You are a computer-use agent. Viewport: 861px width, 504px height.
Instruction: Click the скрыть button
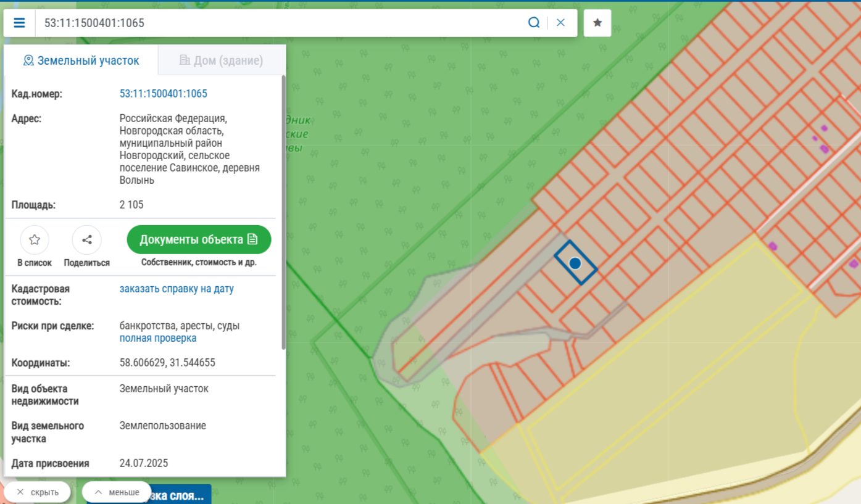click(x=38, y=492)
